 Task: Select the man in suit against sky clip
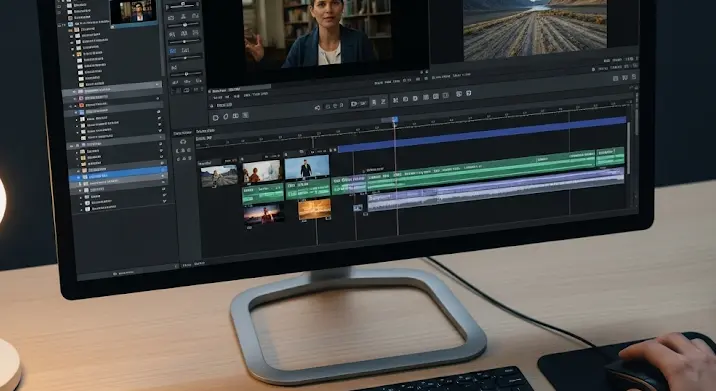(306, 167)
